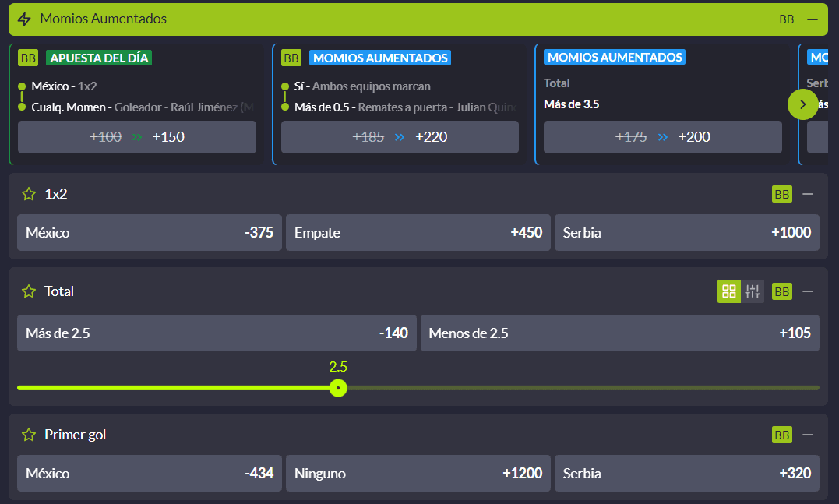This screenshot has height=504, width=839.
Task: Select the +200 boosted odds for Más de 3.5
Action: click(662, 137)
